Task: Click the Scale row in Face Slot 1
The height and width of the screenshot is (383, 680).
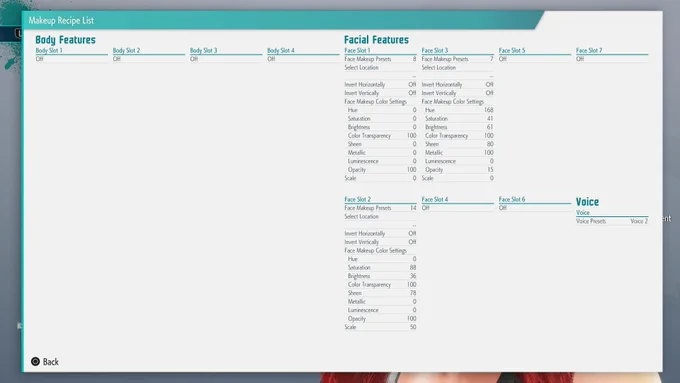Action: [380, 178]
